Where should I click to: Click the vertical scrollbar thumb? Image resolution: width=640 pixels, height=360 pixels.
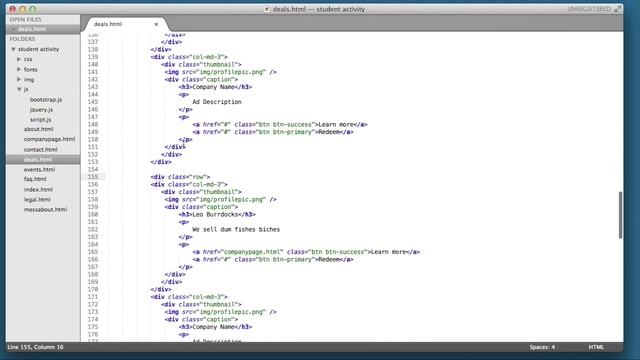(x=620, y=215)
